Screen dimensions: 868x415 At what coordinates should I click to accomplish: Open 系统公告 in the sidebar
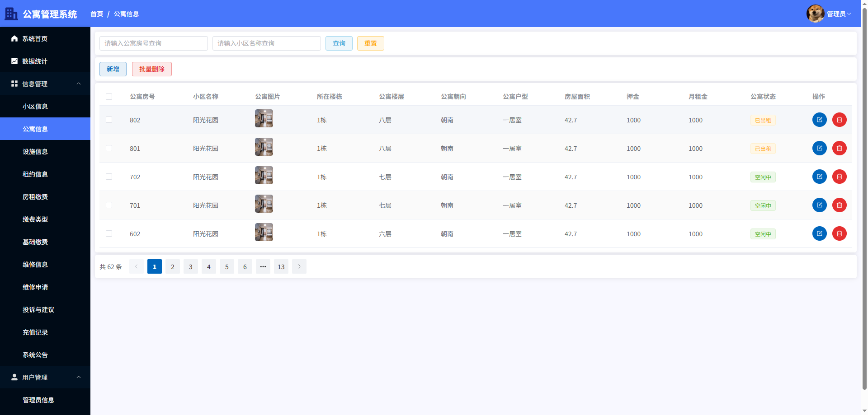click(45, 354)
